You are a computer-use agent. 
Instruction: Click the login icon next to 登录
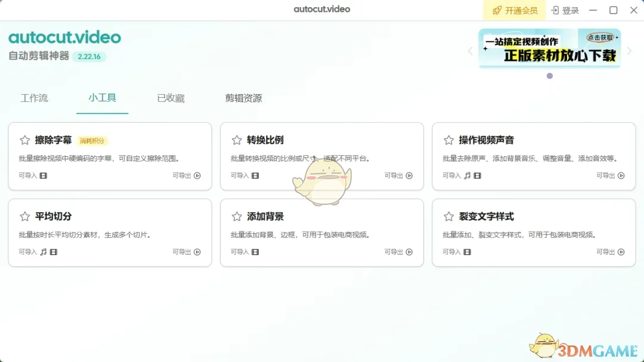[x=555, y=10]
